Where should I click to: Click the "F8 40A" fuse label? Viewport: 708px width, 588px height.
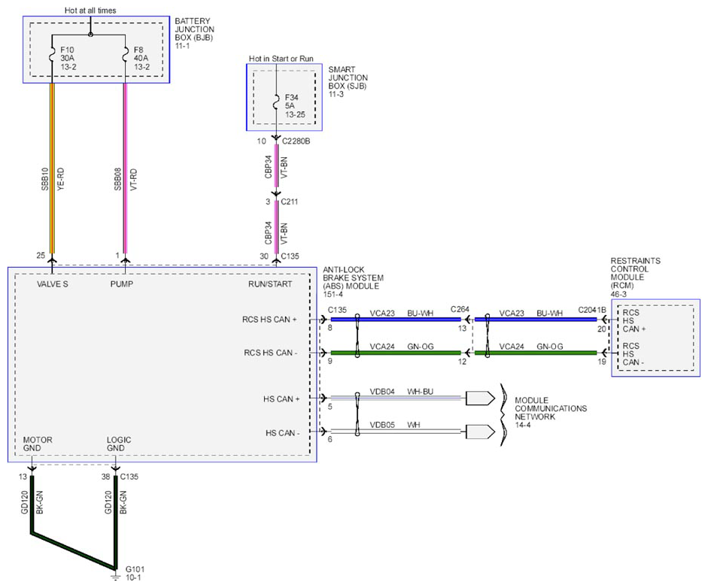141,53
